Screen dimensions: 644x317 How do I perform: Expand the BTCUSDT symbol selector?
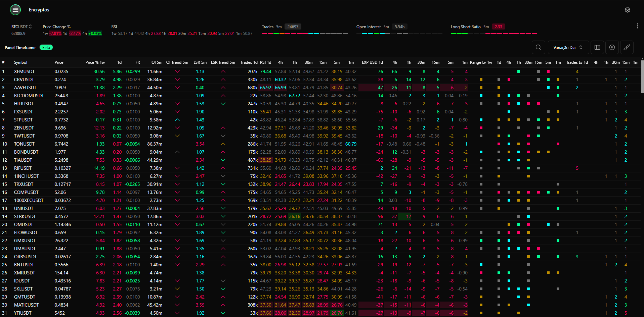tap(22, 27)
